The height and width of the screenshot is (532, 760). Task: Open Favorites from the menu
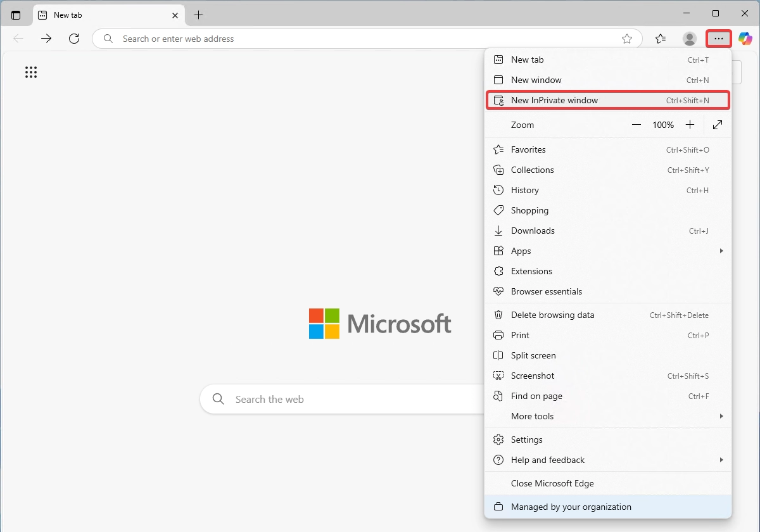coord(608,149)
